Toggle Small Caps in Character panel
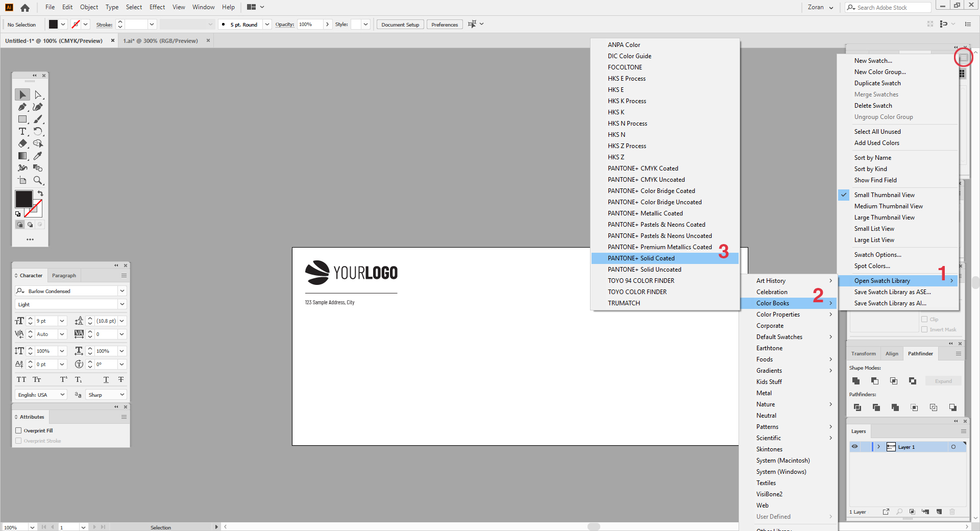This screenshot has height=531, width=980. 37,379
